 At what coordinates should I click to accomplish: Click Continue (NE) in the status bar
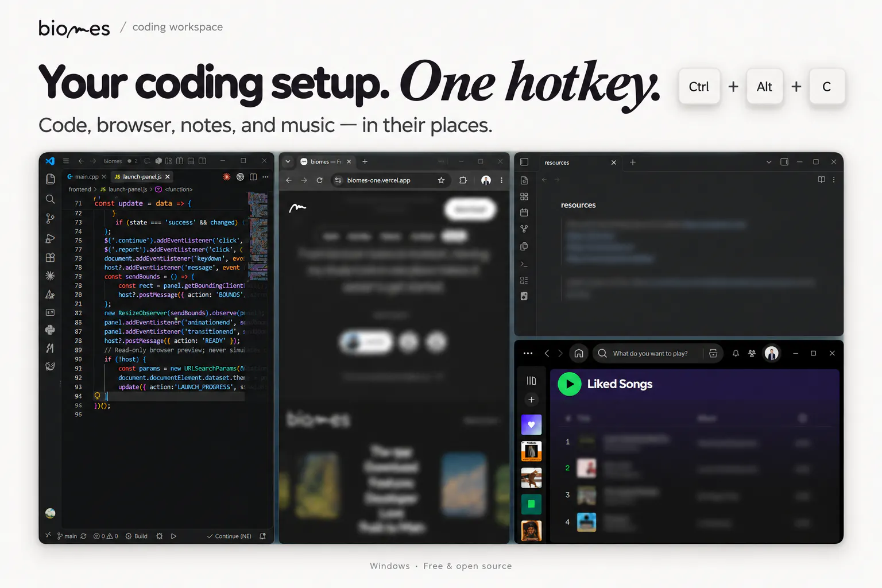pos(229,536)
